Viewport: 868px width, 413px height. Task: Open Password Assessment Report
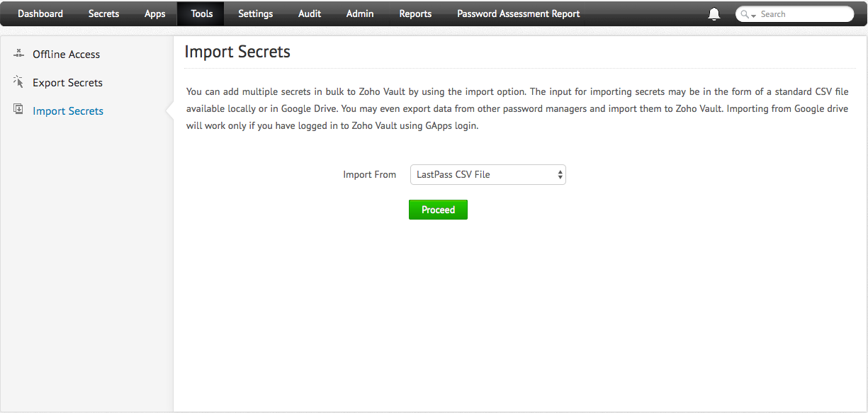point(518,13)
